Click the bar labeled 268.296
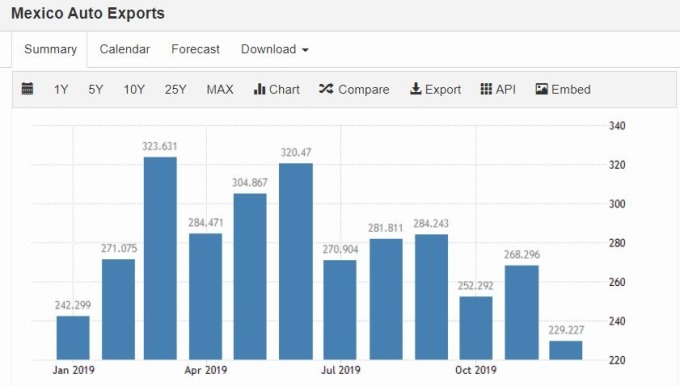Viewport: 680px width, 386px height. point(522,313)
